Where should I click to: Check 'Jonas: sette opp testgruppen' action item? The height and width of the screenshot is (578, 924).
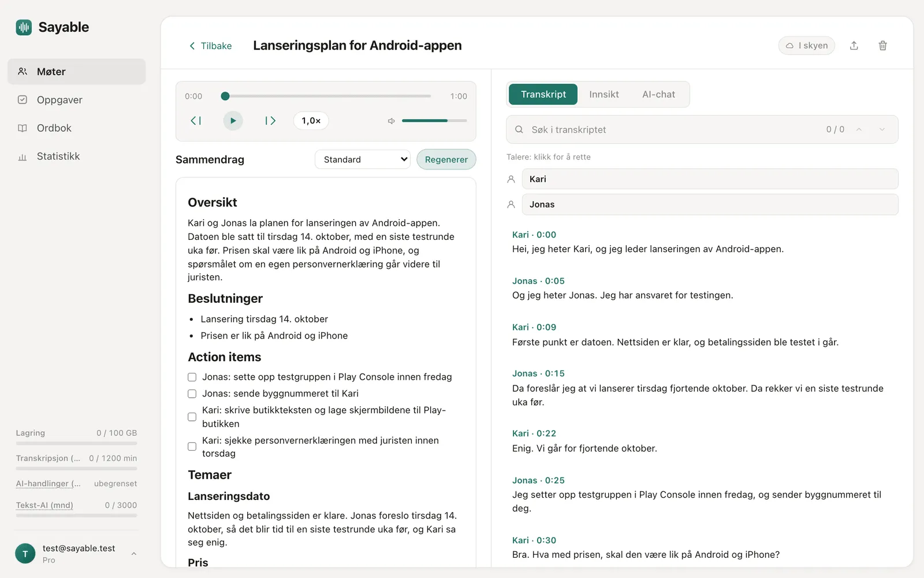click(x=192, y=377)
